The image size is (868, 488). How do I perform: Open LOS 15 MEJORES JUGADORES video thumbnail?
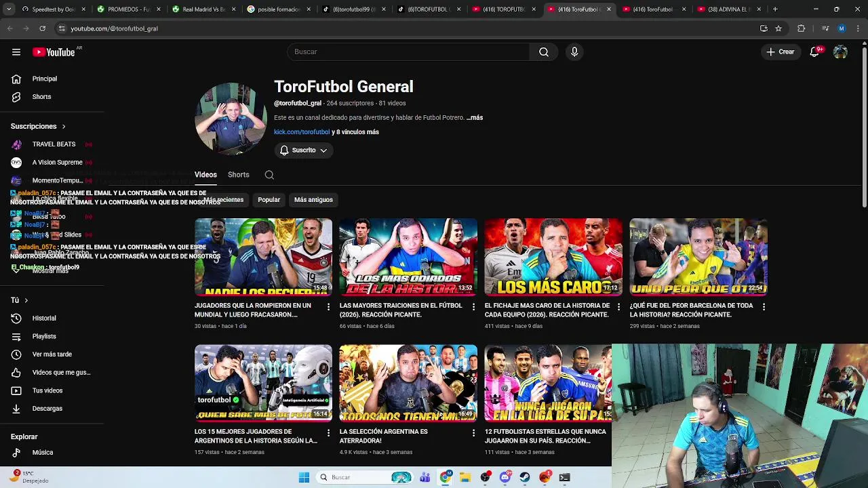[263, 383]
